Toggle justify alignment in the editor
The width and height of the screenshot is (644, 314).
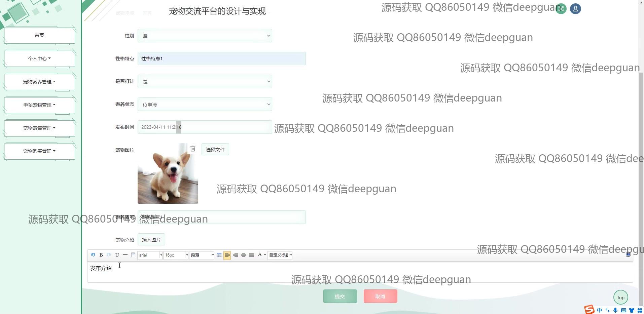point(252,255)
